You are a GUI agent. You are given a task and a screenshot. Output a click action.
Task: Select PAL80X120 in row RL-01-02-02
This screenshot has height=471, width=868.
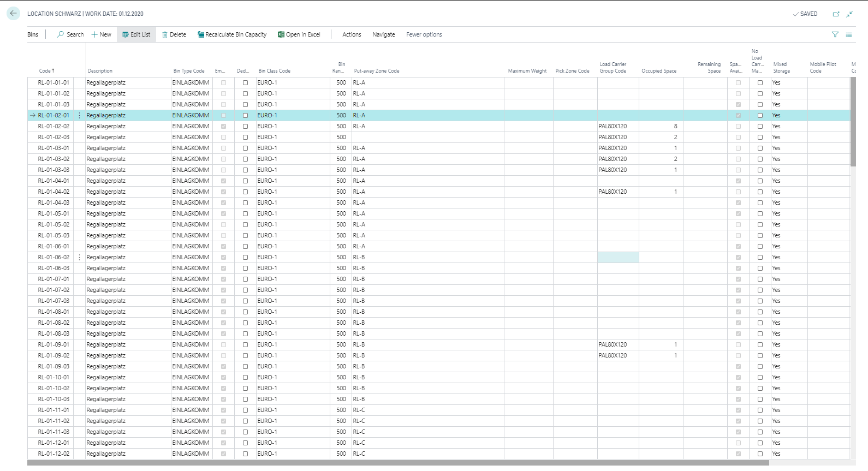click(613, 126)
